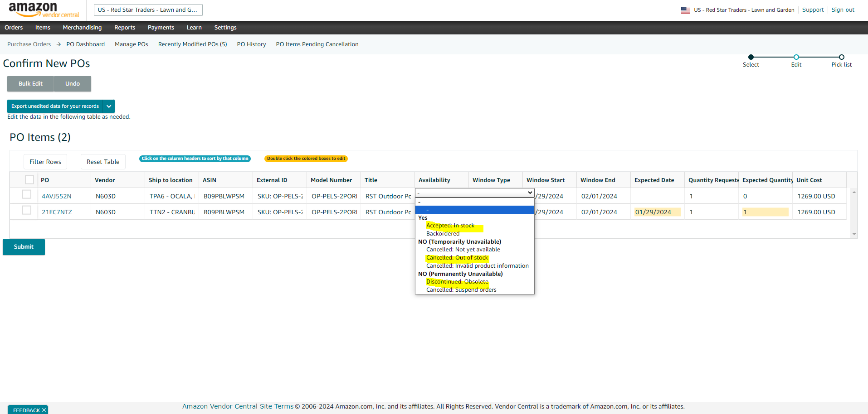Open the vendor account selector dropdown
Viewport: 868px width, 414px height.
(148, 10)
